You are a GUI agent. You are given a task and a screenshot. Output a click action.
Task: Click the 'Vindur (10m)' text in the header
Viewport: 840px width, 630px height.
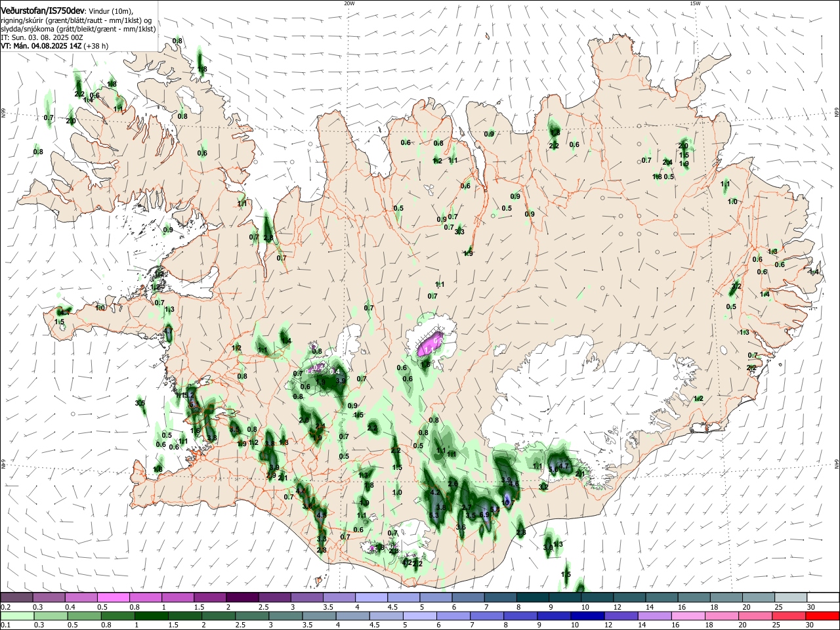tap(110, 10)
